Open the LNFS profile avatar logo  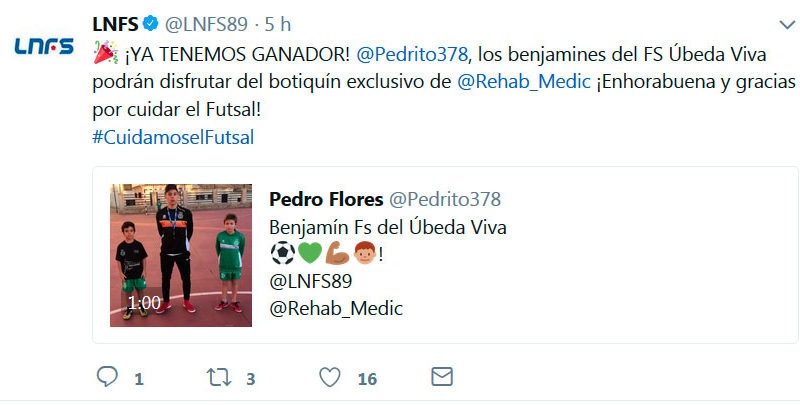[x=44, y=46]
